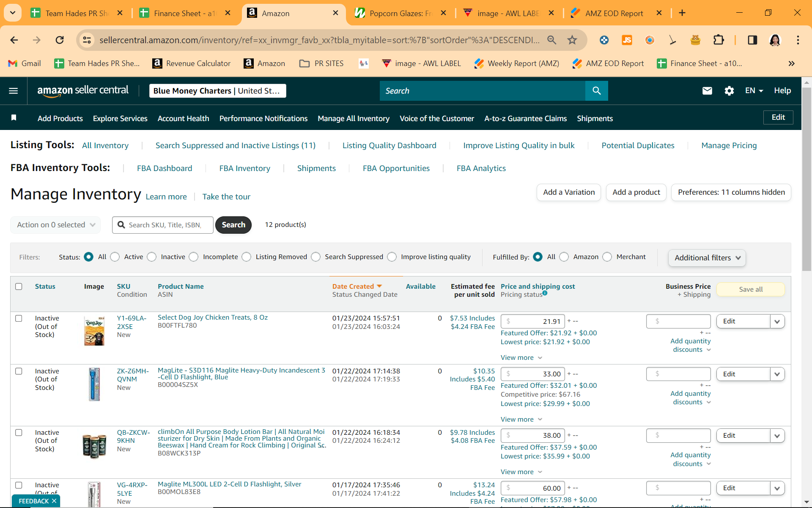Open Voice of the Customer
This screenshot has height=508, width=812.
coord(437,119)
